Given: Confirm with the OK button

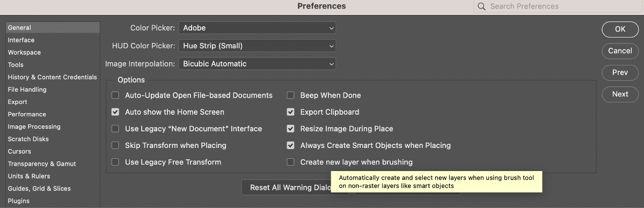Looking at the screenshot, I should 620,29.
